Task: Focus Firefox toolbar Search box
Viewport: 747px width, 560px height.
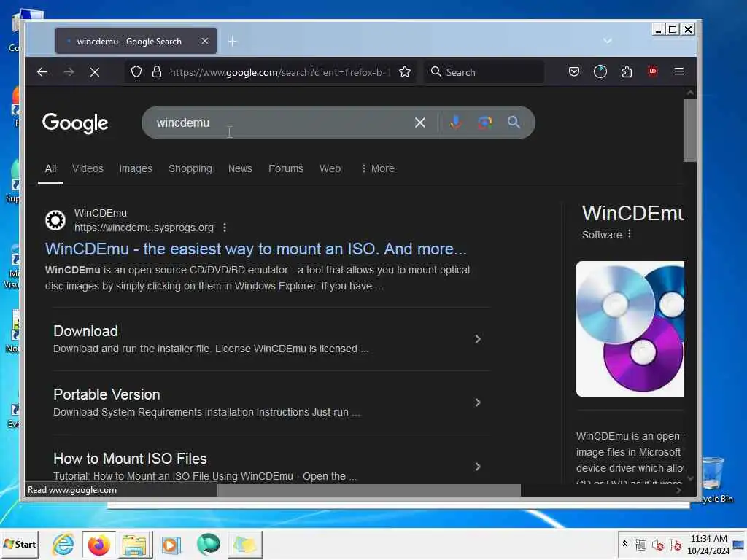Action: click(484, 72)
